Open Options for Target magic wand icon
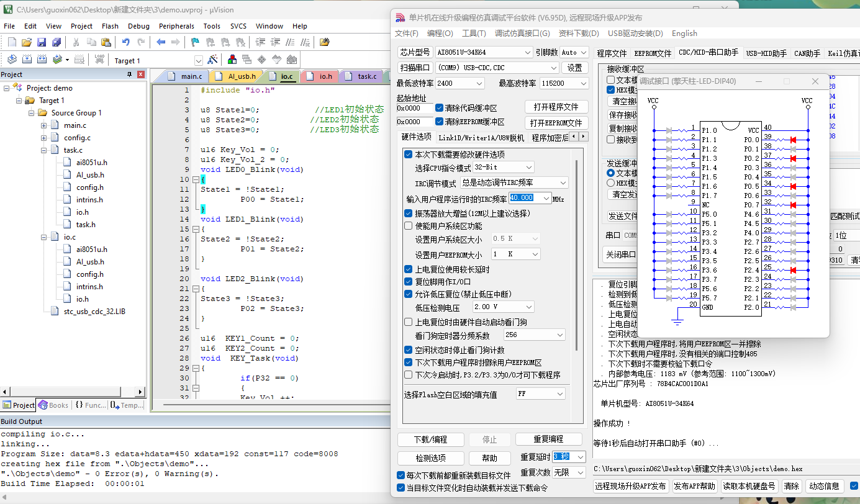Screen dimensions: 860x504 click(x=212, y=60)
